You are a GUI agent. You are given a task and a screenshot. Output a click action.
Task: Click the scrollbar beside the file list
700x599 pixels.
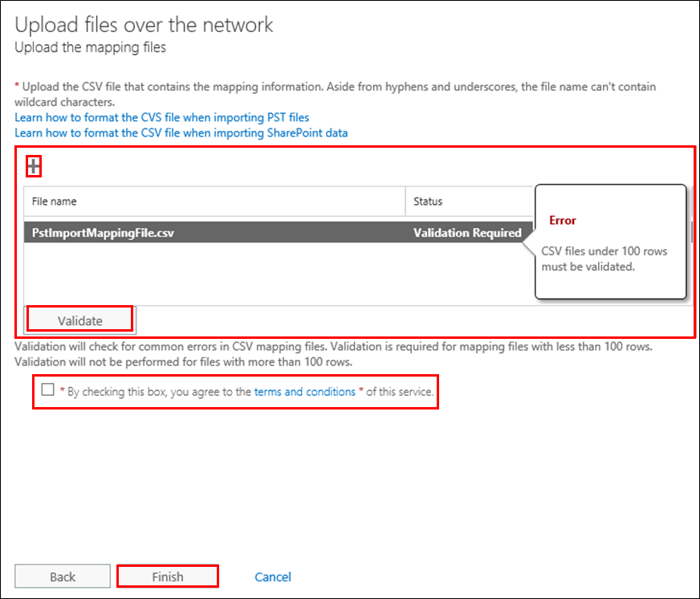691,232
